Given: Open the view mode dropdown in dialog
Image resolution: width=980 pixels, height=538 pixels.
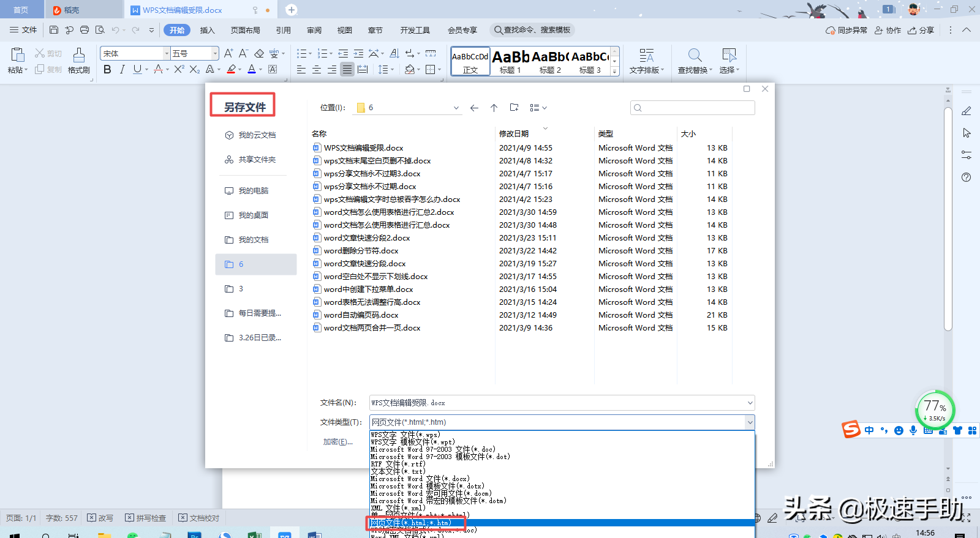Looking at the screenshot, I should point(538,108).
